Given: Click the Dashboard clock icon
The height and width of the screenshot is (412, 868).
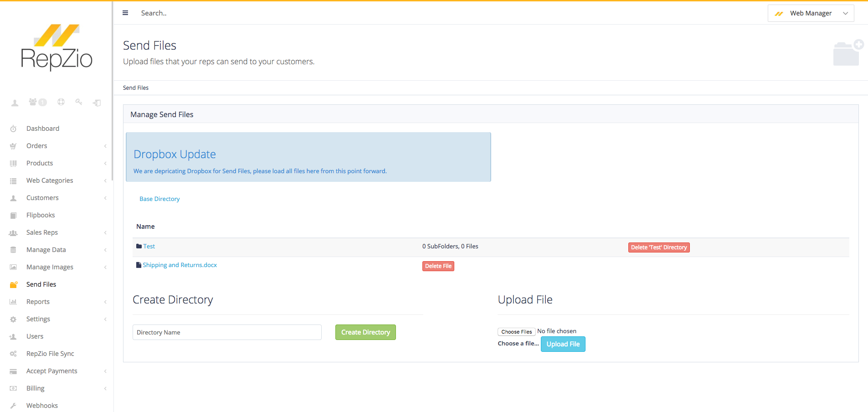Looking at the screenshot, I should (13, 129).
